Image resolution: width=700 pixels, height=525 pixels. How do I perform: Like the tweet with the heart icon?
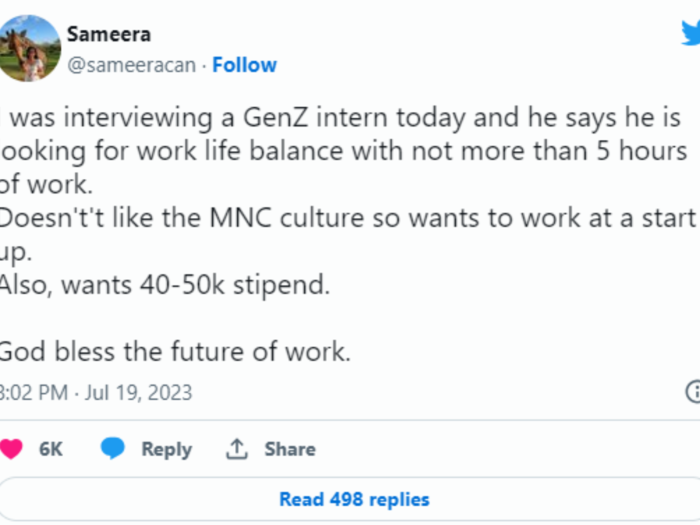(x=11, y=449)
